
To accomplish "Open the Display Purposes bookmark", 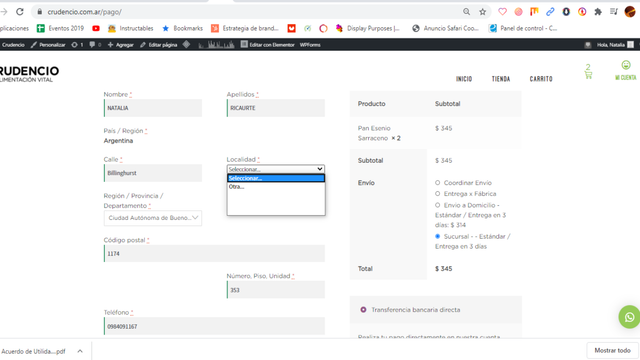I will (x=367, y=28).
